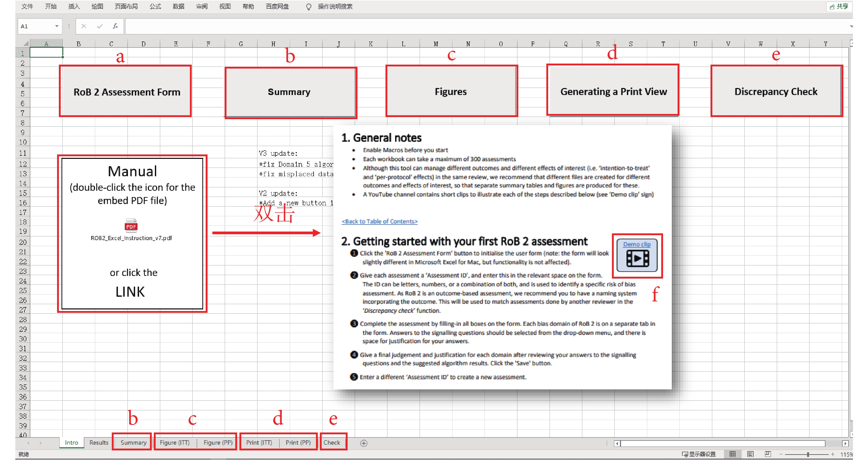Open 显示器设置 display settings
The height and width of the screenshot is (460, 868).
coord(699,454)
